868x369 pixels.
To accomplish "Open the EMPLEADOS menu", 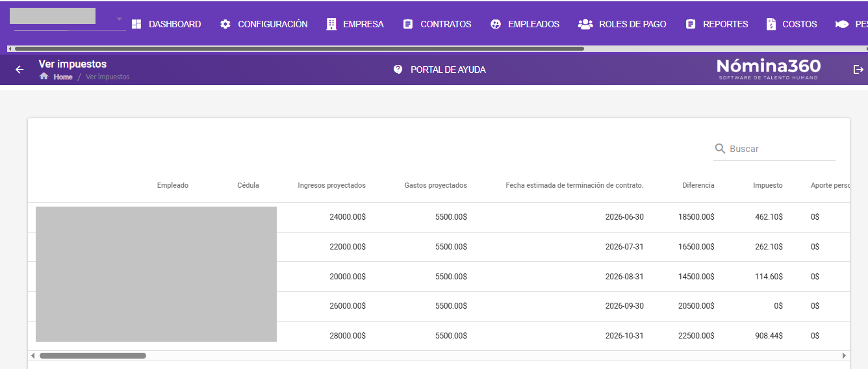I will point(534,24).
